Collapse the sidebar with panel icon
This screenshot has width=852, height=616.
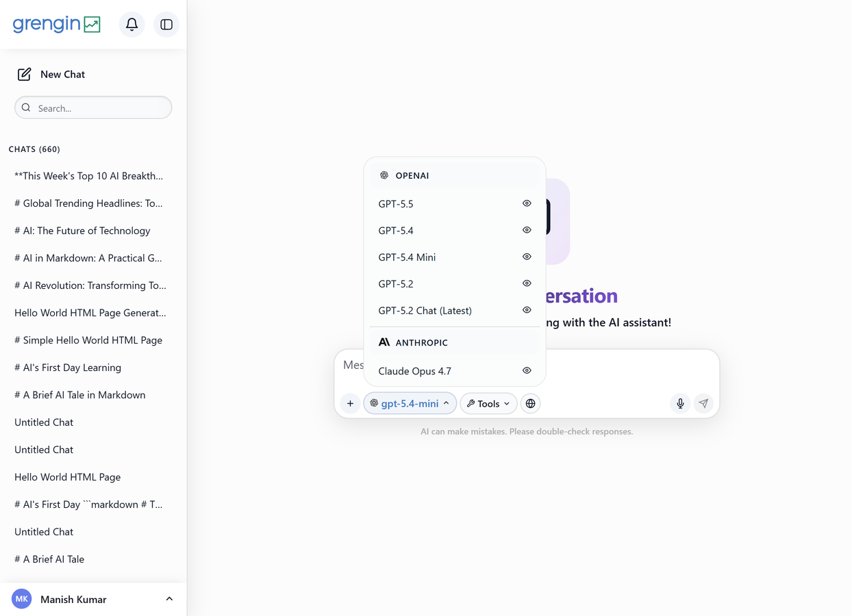pyautogui.click(x=166, y=25)
